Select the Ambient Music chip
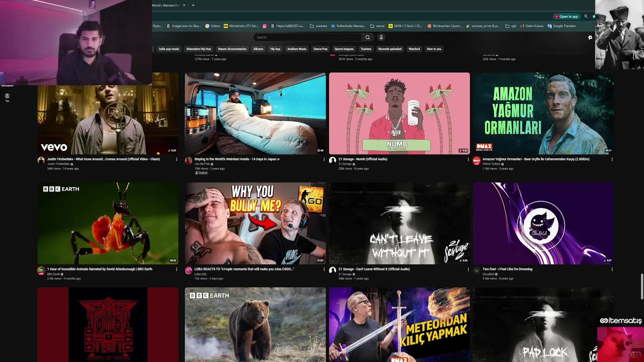This screenshot has height=362, width=644. [297, 49]
